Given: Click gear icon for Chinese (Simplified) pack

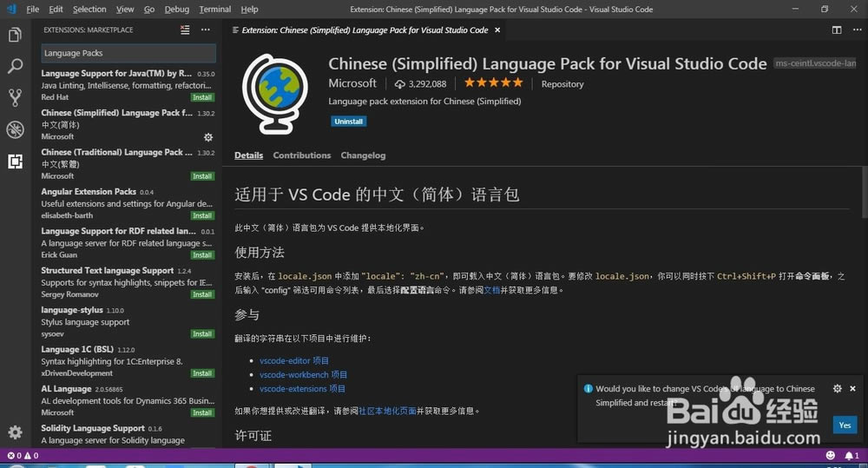Looking at the screenshot, I should (x=208, y=137).
